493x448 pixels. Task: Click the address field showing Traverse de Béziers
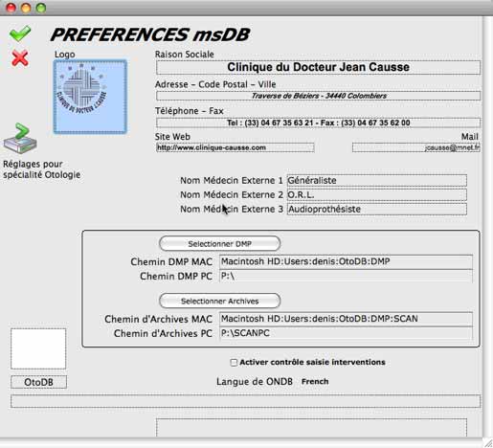(318, 96)
